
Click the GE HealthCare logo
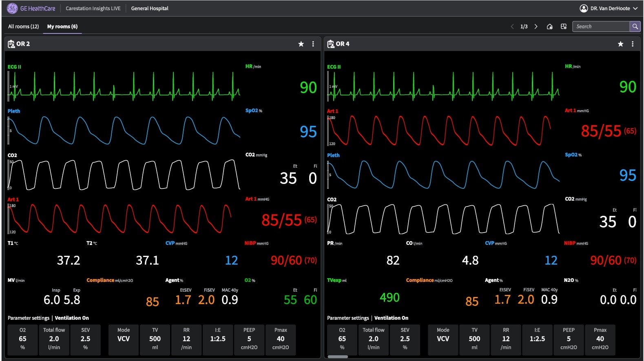tap(12, 8)
